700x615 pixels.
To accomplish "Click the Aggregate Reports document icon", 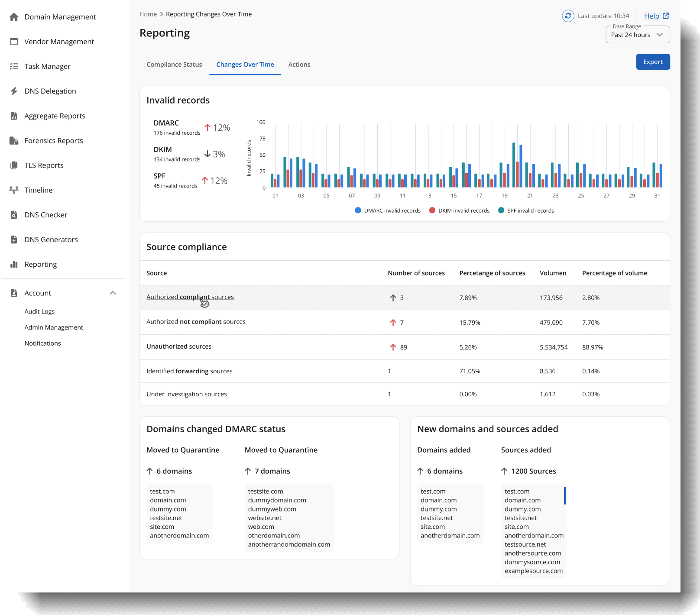I will (14, 116).
